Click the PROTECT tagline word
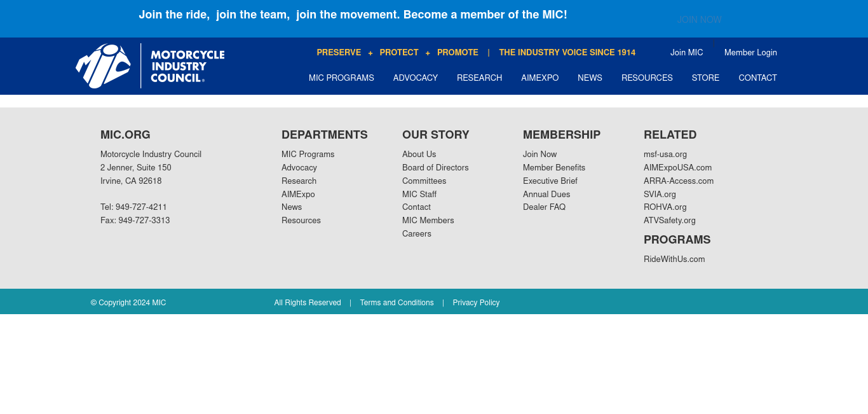868x414 pixels. pos(399,53)
